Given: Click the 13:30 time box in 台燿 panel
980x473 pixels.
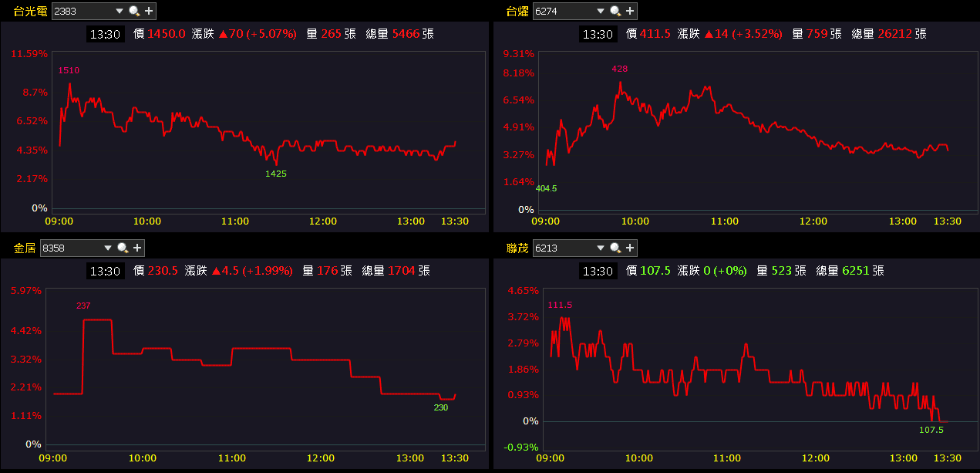Looking at the screenshot, I should 598,34.
